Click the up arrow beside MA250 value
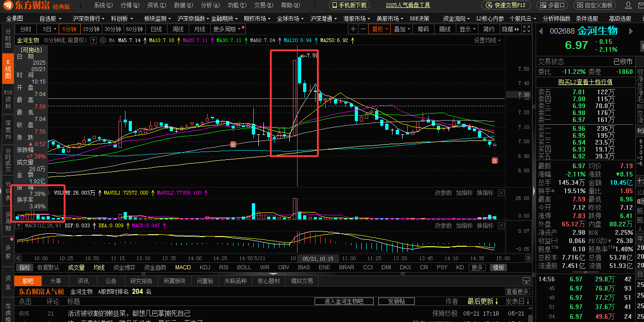644x322 pixels. [x=353, y=40]
